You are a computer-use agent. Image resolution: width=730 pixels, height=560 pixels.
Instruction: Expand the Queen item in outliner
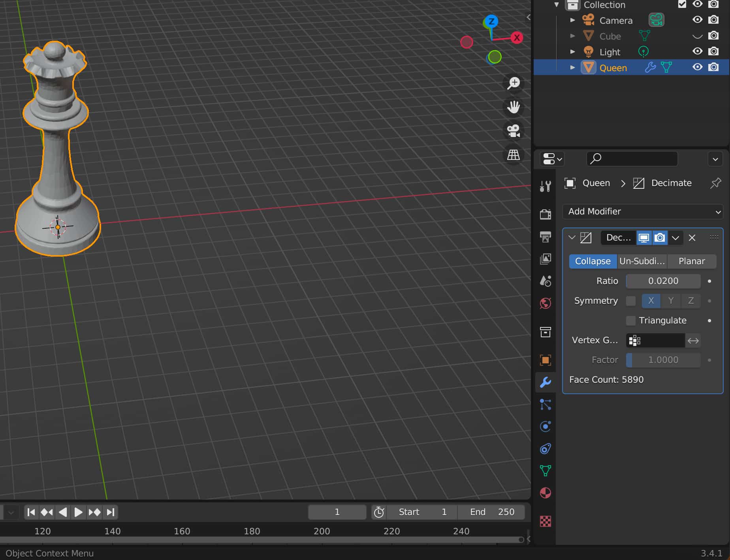[x=572, y=68]
